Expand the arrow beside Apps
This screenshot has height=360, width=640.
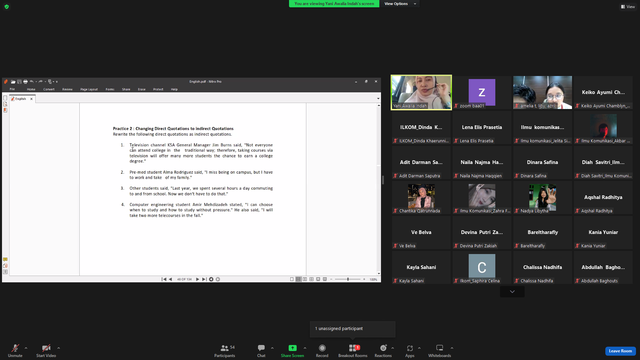pyautogui.click(x=419, y=348)
